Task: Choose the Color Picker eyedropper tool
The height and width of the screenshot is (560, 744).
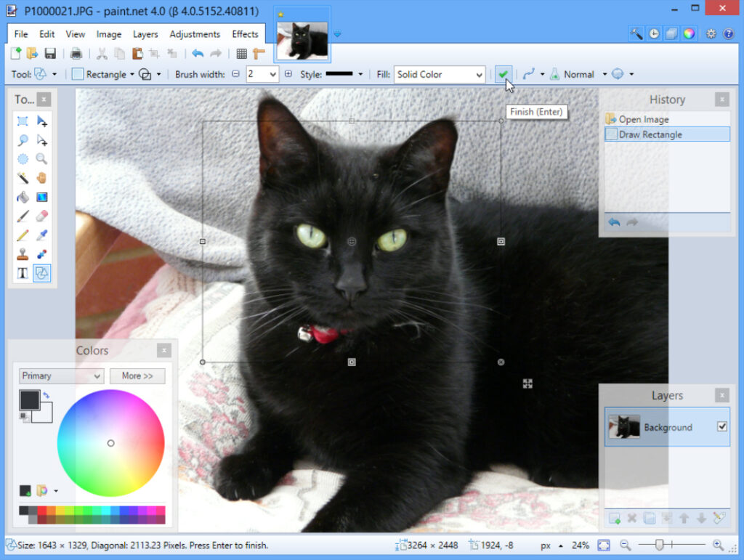Action: click(41, 235)
